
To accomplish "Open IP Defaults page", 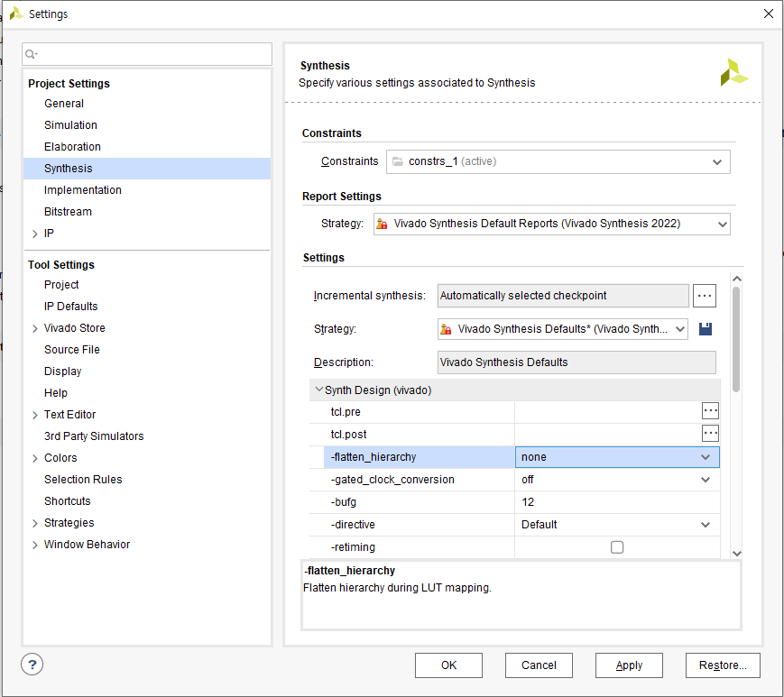I will point(71,307).
